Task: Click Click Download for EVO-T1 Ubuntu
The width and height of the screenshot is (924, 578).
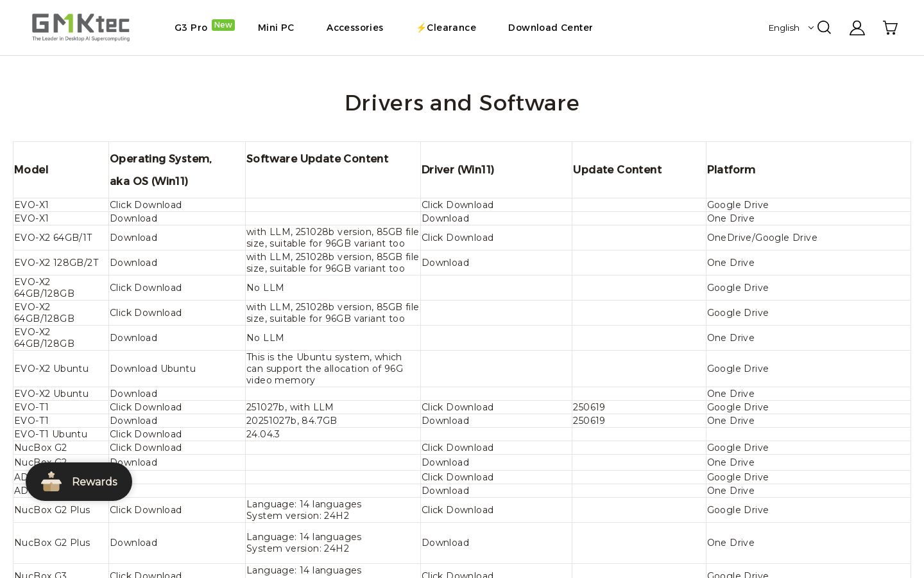Action: pyautogui.click(x=146, y=434)
